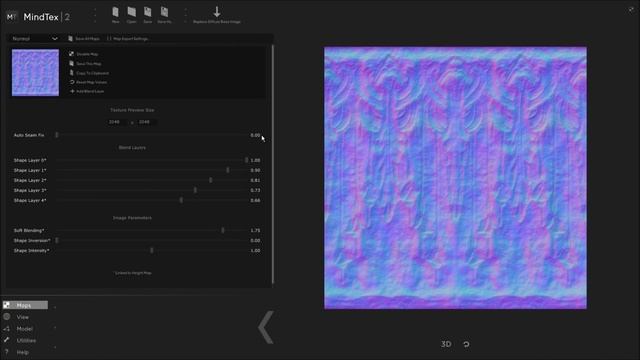Click Save All Maps
The image size is (640, 360).
pyautogui.click(x=84, y=38)
